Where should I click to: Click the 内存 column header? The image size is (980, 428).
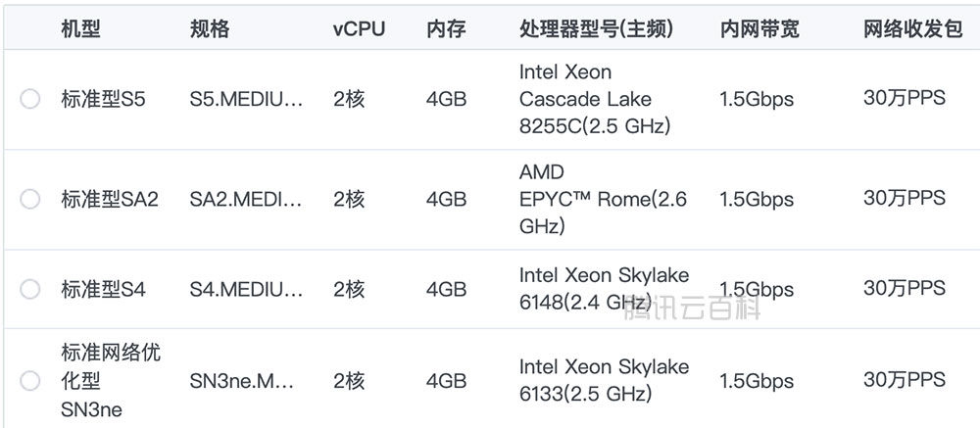[446, 29]
